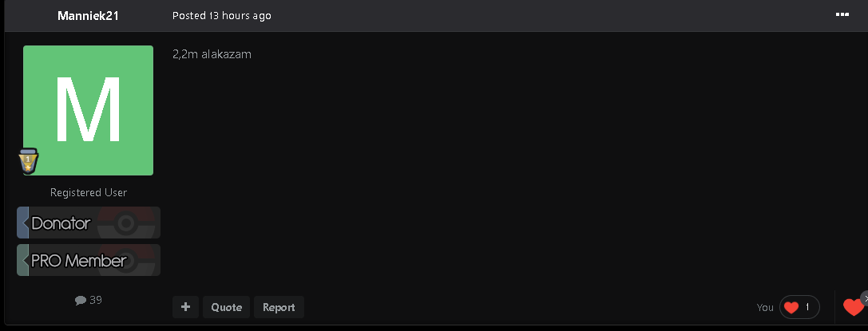Image resolution: width=868 pixels, height=331 pixels.
Task: Quote Manniek21's alakazam post
Action: [227, 307]
